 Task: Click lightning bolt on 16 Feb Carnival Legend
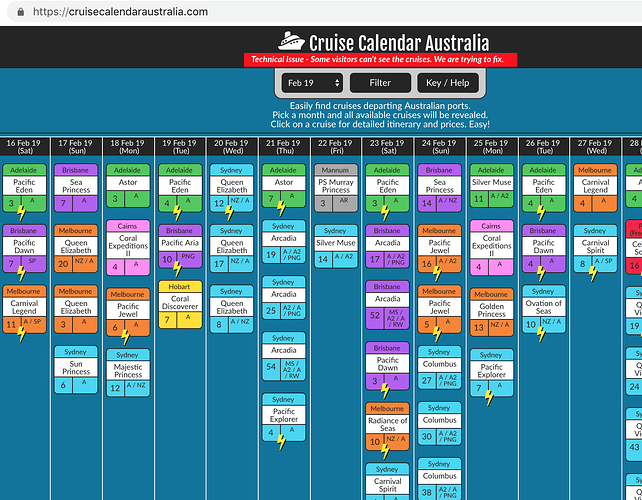tap(21, 334)
